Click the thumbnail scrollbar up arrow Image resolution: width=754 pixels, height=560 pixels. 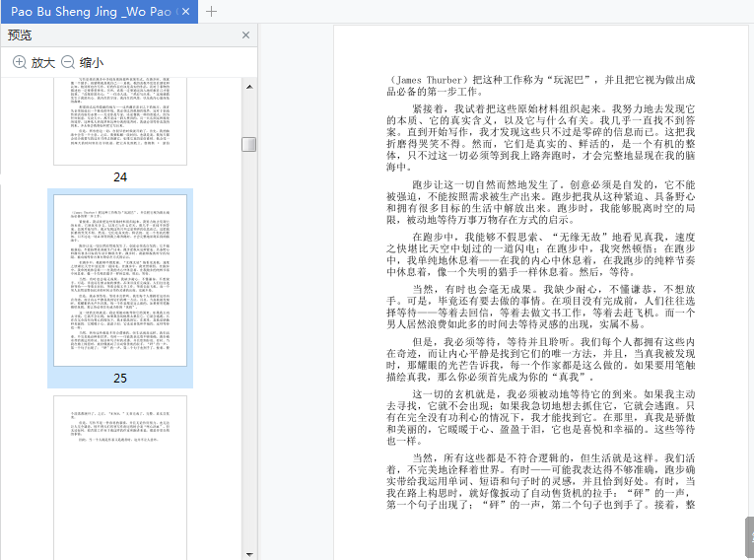[249, 87]
